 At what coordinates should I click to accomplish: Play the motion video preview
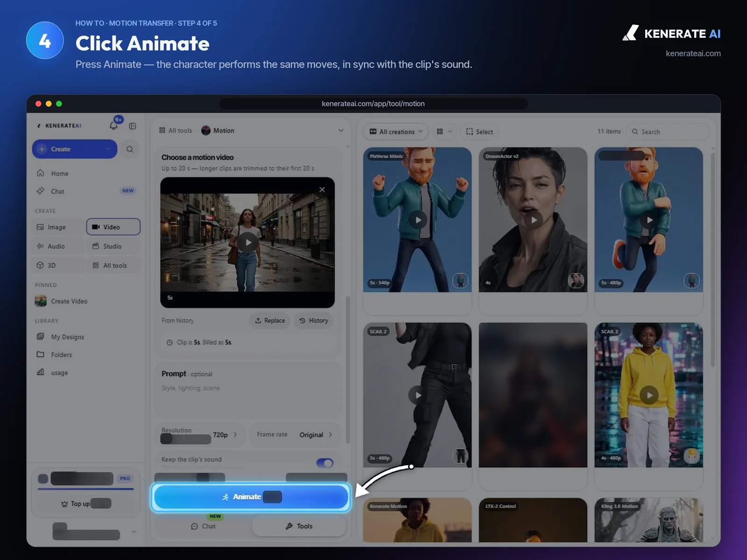pyautogui.click(x=247, y=242)
